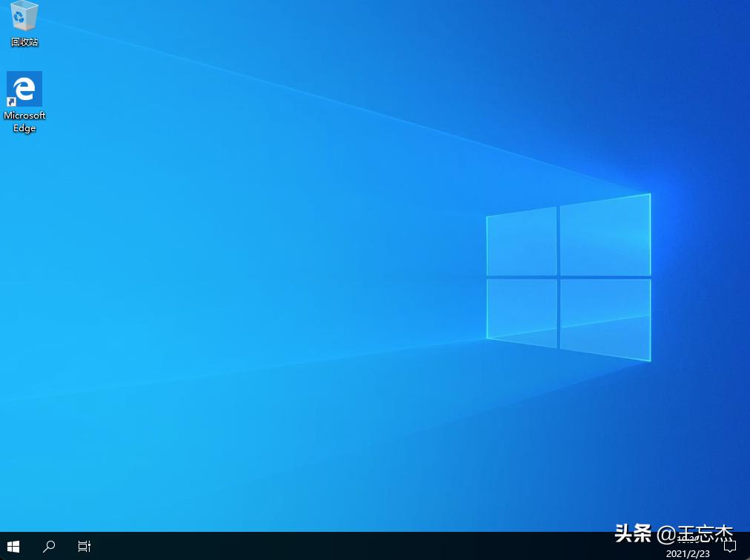Select the Recycle Bin (回收站) desktop icon
Screen dimensions: 750x560
(24, 23)
